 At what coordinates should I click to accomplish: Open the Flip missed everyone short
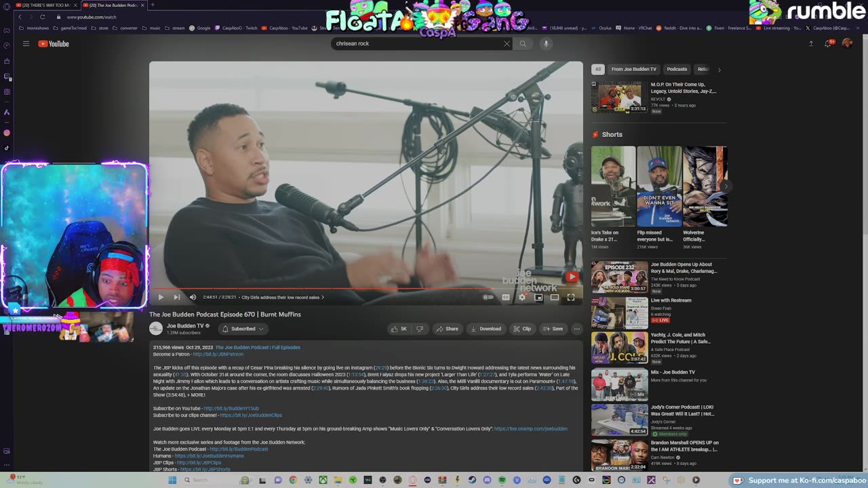point(658,186)
